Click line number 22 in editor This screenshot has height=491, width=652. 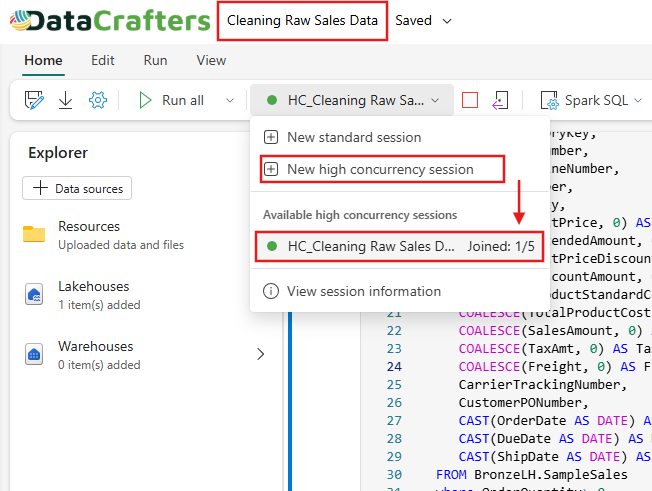(394, 331)
